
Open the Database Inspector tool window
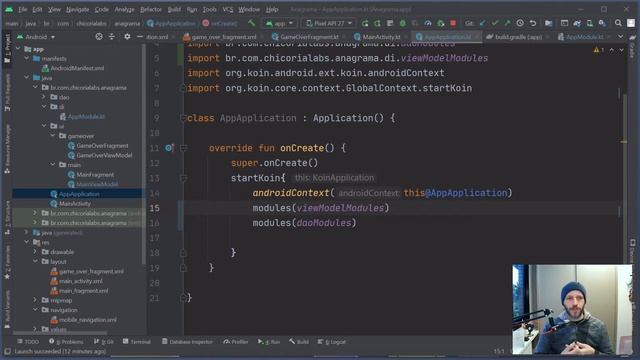coord(187,342)
